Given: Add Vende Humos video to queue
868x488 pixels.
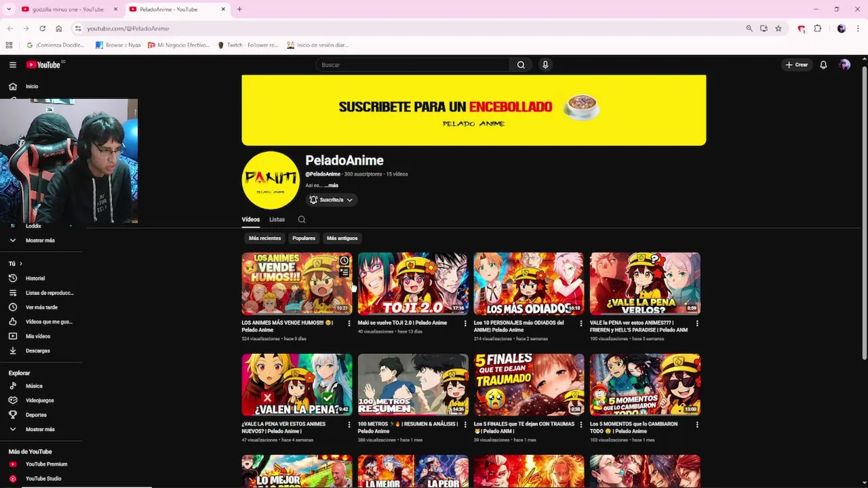Looking at the screenshot, I should click(x=344, y=273).
